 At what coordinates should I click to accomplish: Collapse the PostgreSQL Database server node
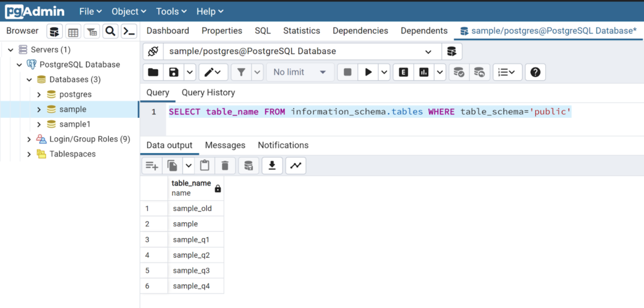pos(19,65)
